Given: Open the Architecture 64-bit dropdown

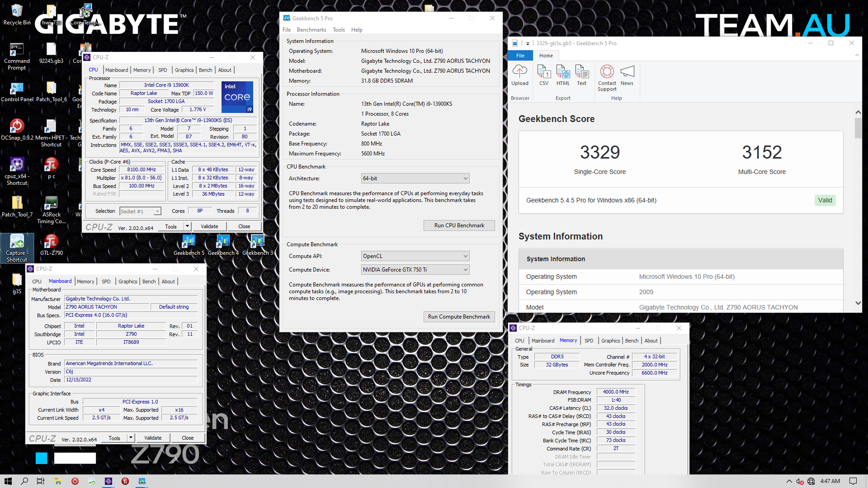Looking at the screenshot, I should [415, 178].
